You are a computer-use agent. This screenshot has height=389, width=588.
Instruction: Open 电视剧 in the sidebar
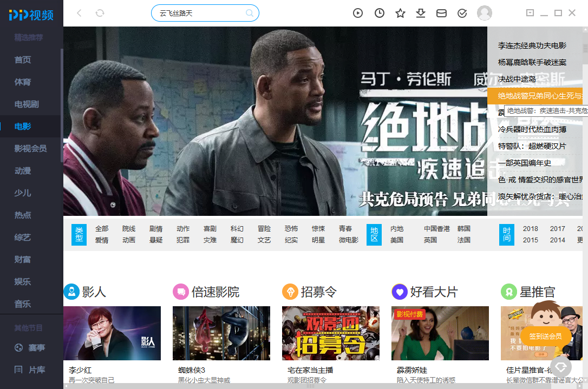click(x=27, y=104)
